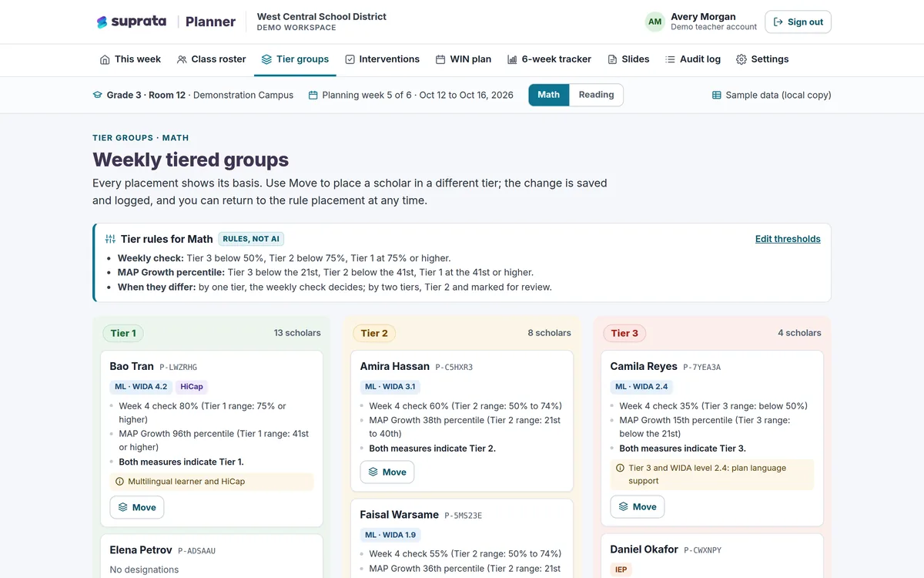Click the RULES, NOT AI badge
The image size is (924, 578).
[251, 239]
